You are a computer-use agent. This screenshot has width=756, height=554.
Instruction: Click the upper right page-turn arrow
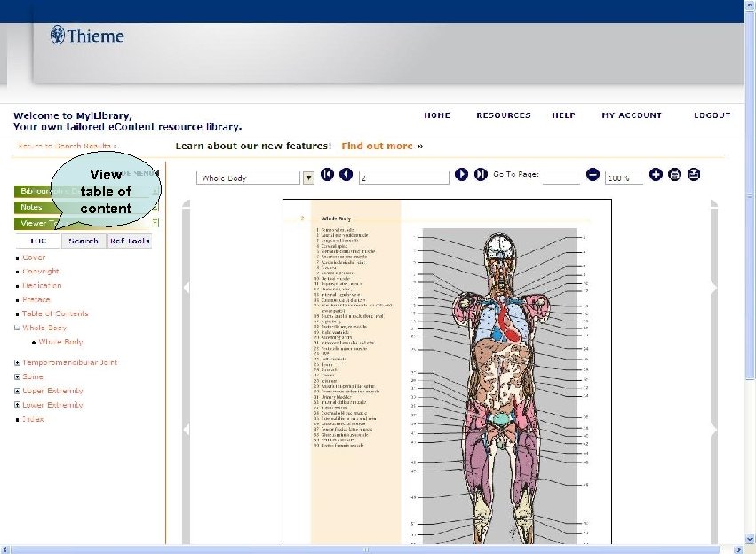pos(714,288)
